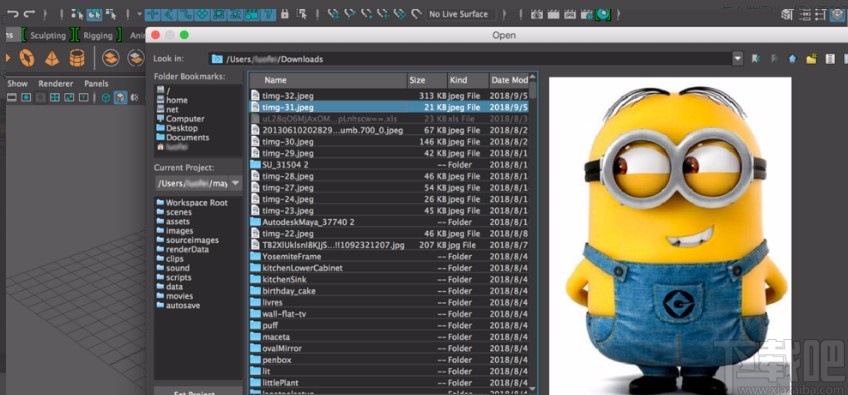The width and height of the screenshot is (848, 395).
Task: Open the Rigging shelf tab
Action: click(97, 35)
